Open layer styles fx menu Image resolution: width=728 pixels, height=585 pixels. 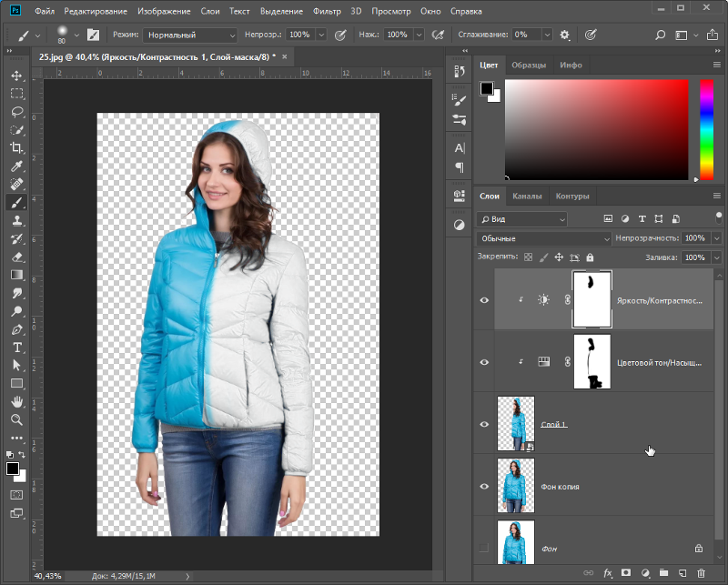tap(607, 573)
